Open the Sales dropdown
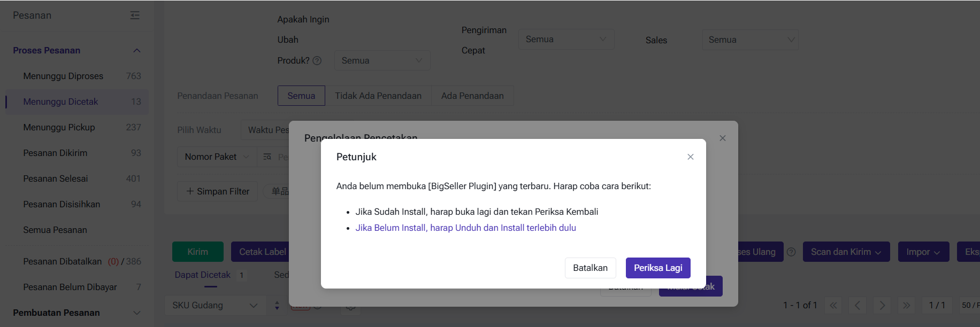The height and width of the screenshot is (327, 980). [x=749, y=40]
